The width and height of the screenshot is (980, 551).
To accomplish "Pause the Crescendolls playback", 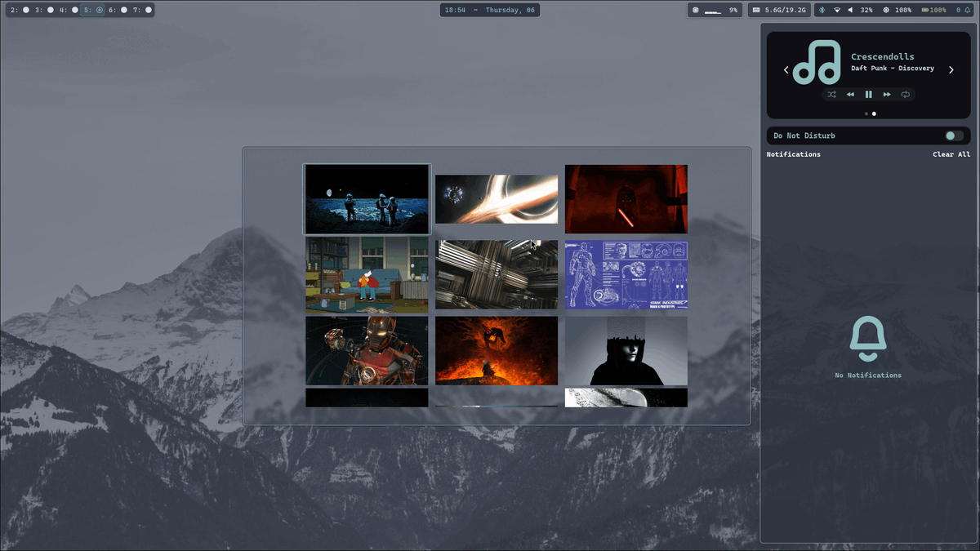I will point(869,95).
